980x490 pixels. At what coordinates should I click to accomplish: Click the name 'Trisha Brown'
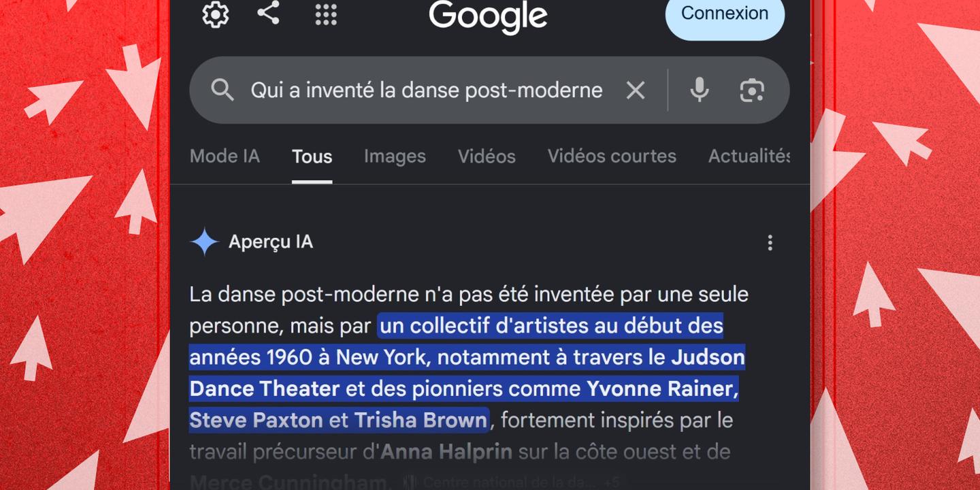[421, 420]
